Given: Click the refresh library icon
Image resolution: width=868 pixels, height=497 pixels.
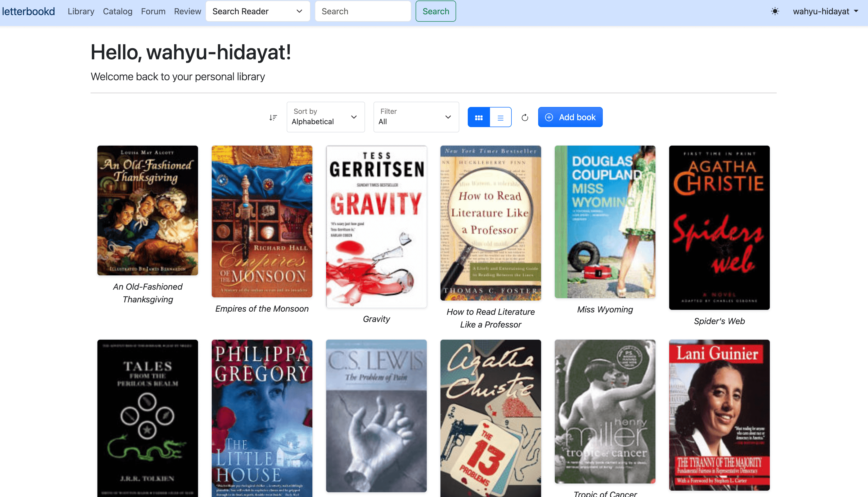Looking at the screenshot, I should 525,117.
